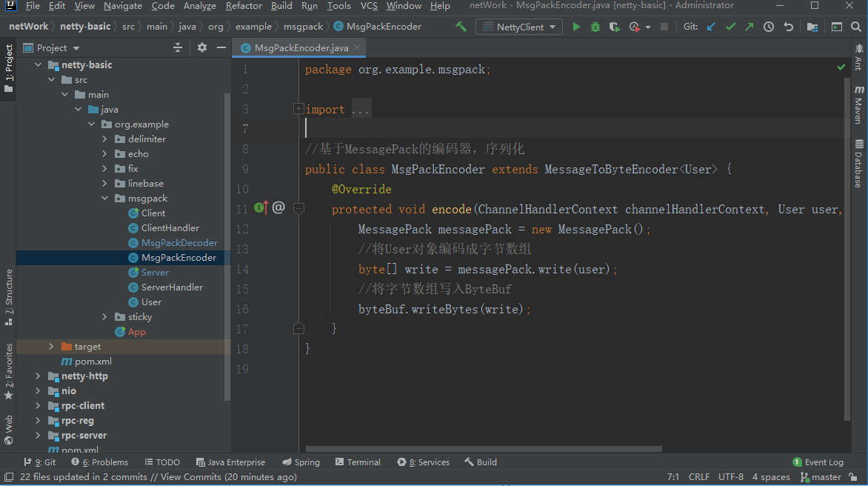Open the Analyze menu

pos(200,6)
